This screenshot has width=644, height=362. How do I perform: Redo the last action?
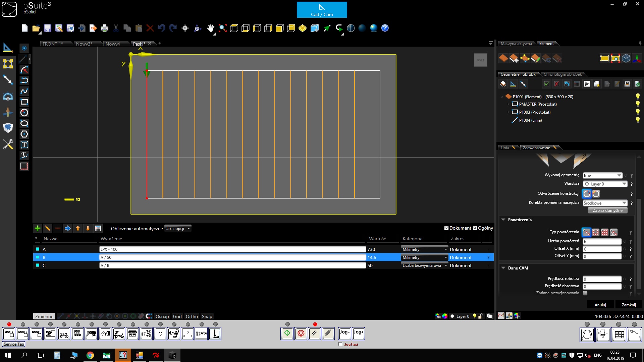point(173,28)
